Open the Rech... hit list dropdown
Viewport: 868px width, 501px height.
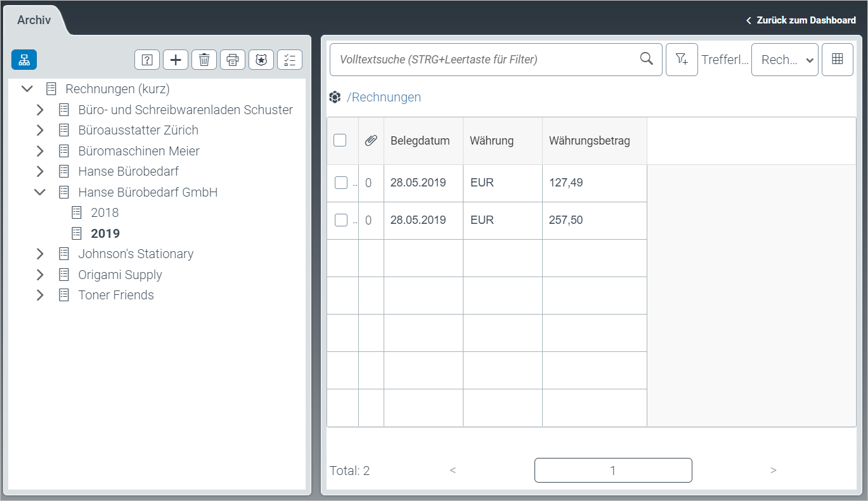point(784,60)
